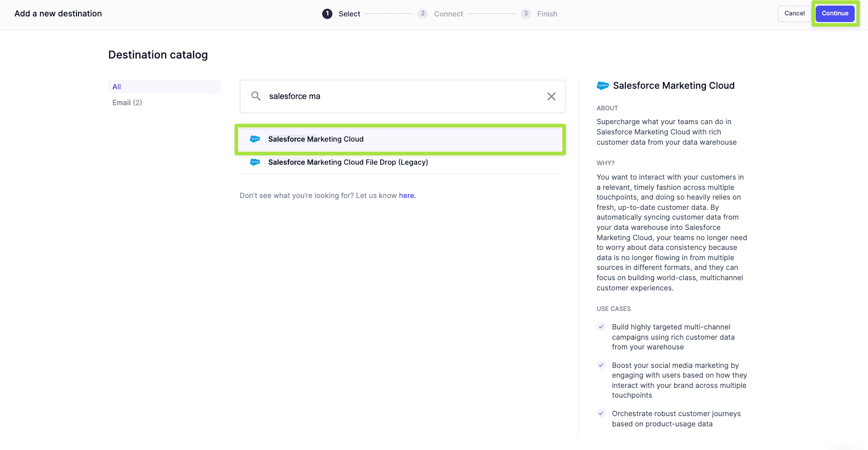The height and width of the screenshot is (450, 868).
Task: Clear the search field with X icon
Action: pos(551,96)
